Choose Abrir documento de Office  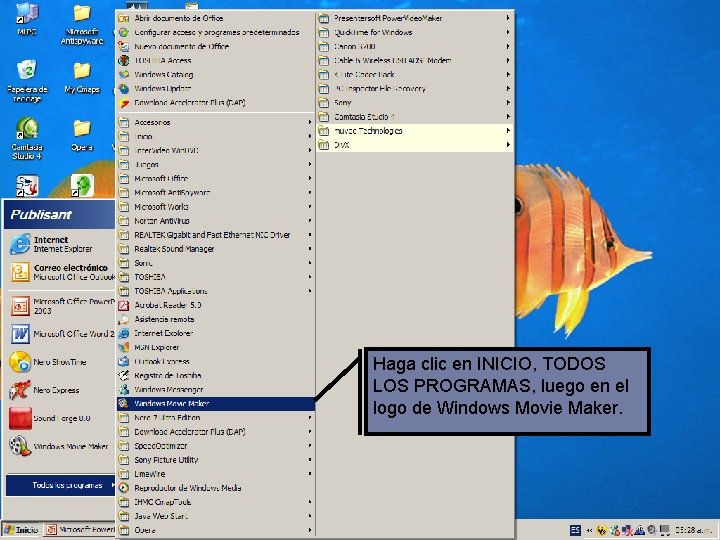point(216,18)
